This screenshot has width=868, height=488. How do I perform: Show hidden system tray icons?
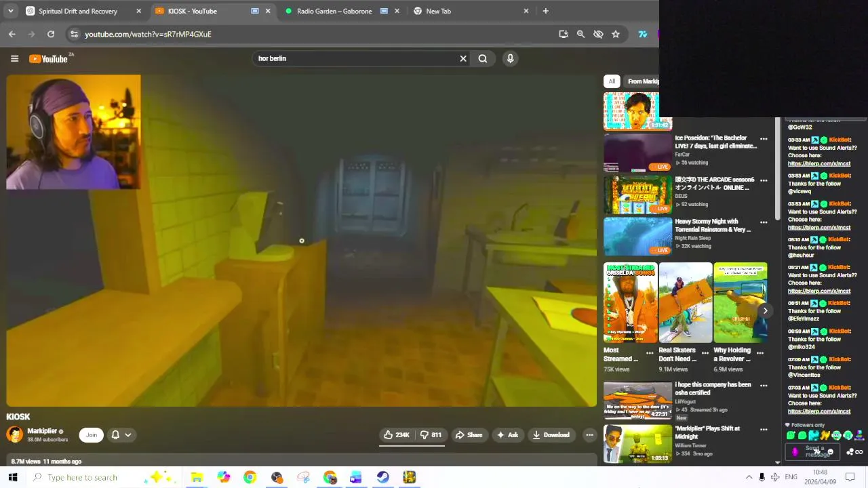tap(749, 477)
